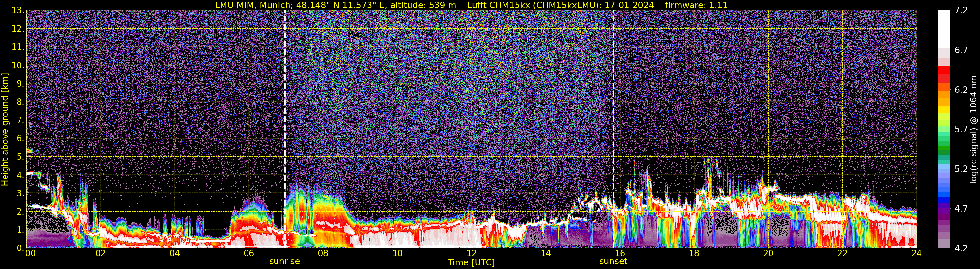This screenshot has width=980, height=269.
Task: Click the colorbar tick label 4.7
Action: pyautogui.click(x=961, y=208)
